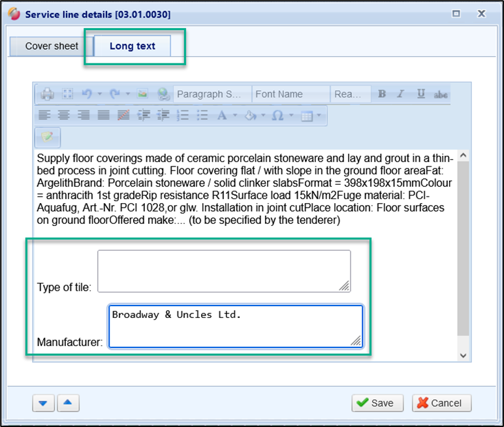Open the hyperlink manager globe icon
504x427 pixels.
[x=163, y=94]
